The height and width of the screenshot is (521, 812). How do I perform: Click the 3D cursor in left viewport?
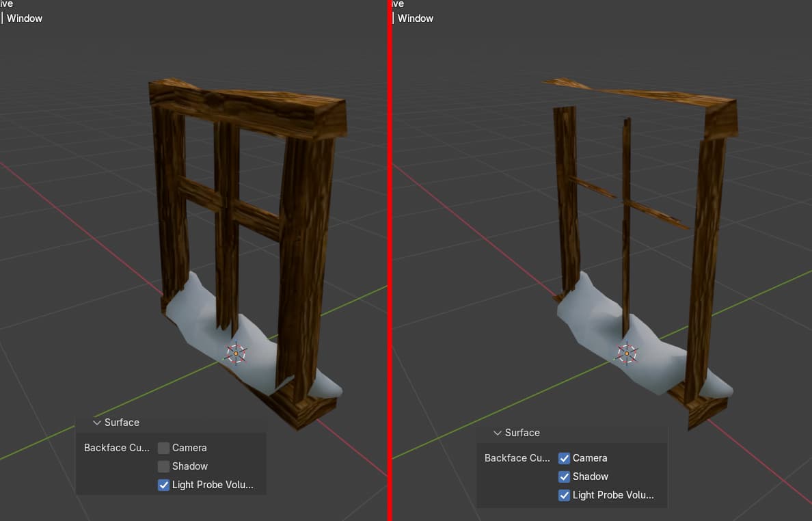pos(236,353)
